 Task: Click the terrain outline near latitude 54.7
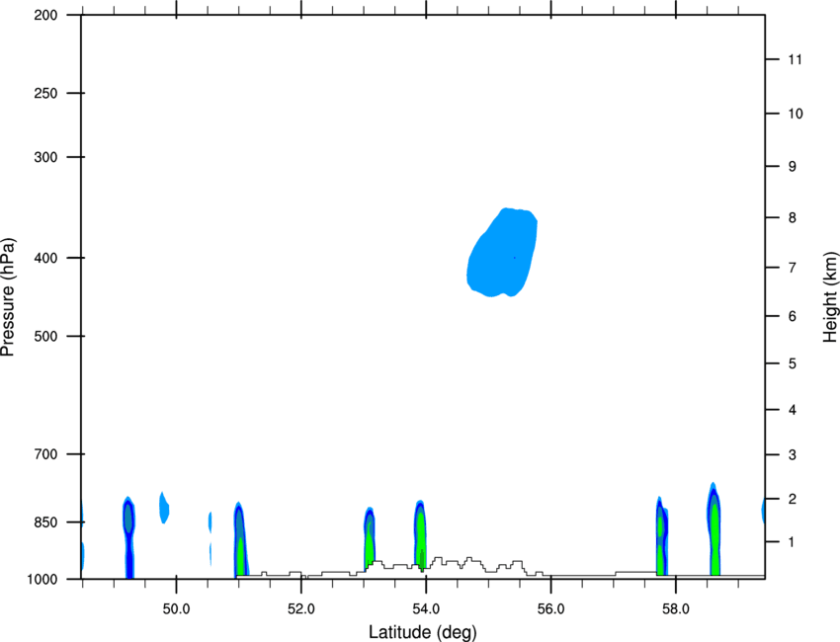[x=469, y=562]
